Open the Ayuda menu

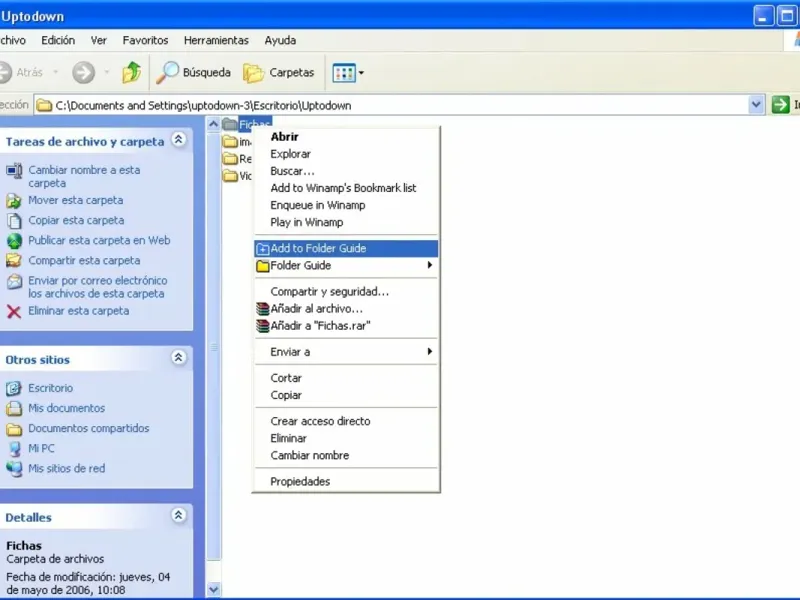point(280,40)
